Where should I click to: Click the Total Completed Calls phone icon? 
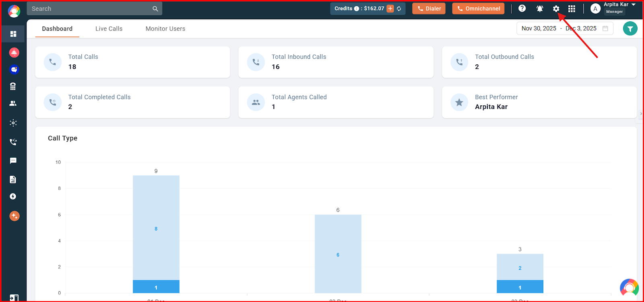click(x=53, y=102)
